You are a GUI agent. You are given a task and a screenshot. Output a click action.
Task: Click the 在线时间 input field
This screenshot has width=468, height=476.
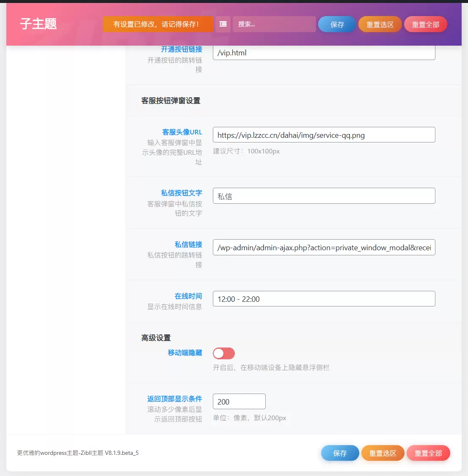click(324, 299)
